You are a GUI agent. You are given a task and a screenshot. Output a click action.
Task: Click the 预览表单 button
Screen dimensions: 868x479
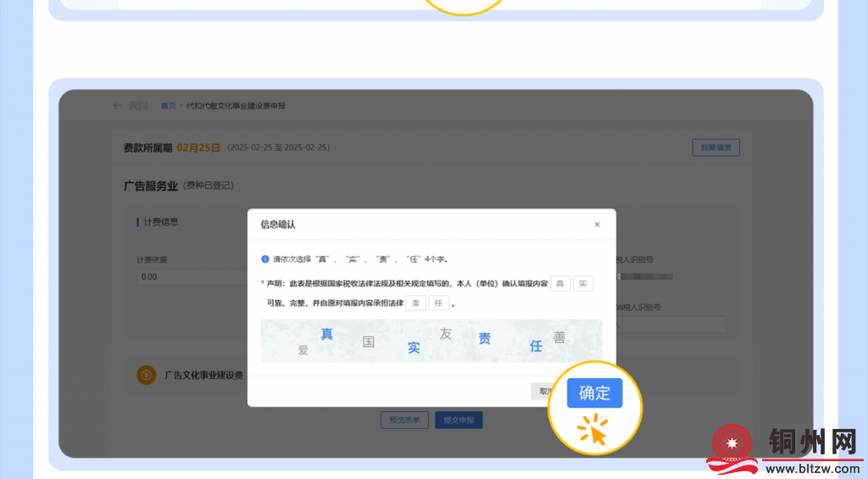404,420
